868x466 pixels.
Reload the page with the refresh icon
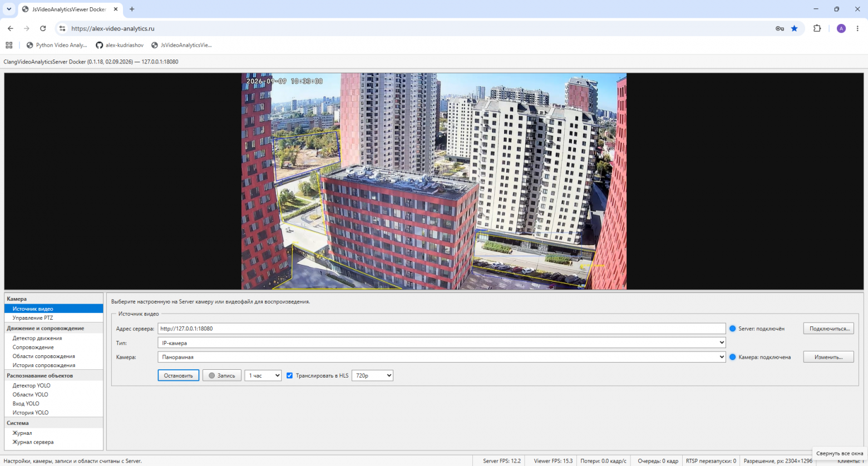(x=43, y=28)
